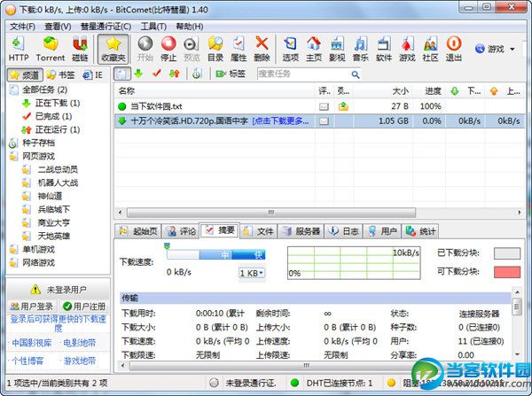Show all tasks filter icon
532x396 pixels.
[122, 74]
